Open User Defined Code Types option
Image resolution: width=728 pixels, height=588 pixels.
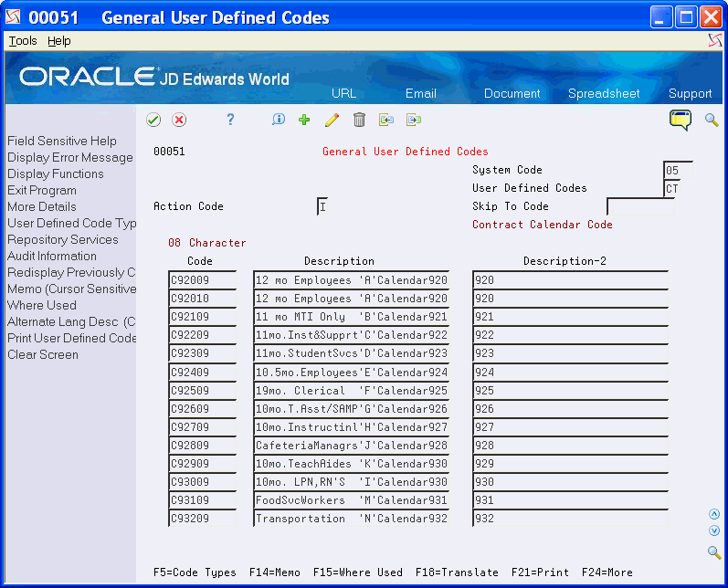(x=71, y=223)
